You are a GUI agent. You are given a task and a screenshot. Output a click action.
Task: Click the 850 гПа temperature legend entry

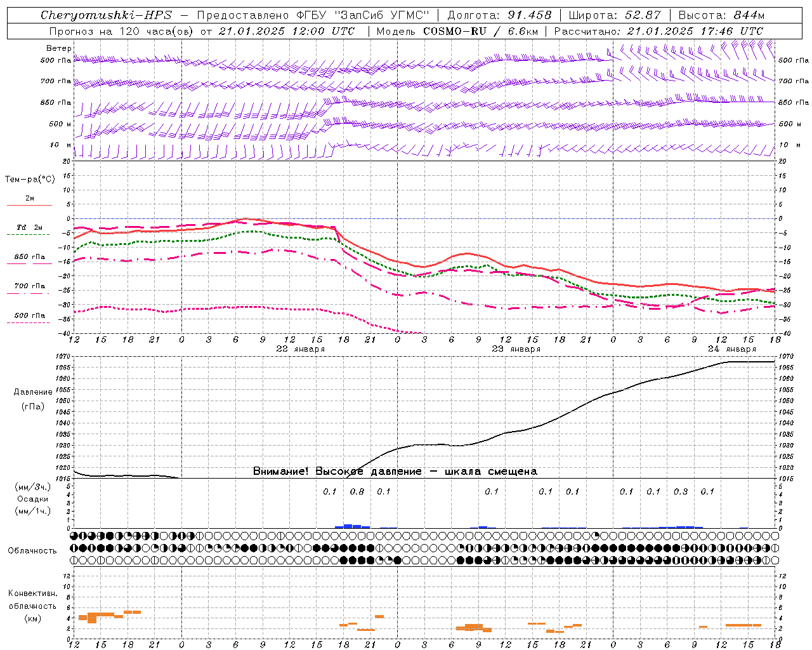click(30, 257)
